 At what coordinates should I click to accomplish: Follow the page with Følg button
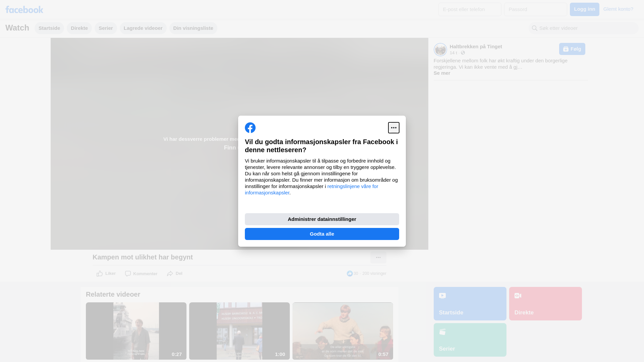coord(572,49)
